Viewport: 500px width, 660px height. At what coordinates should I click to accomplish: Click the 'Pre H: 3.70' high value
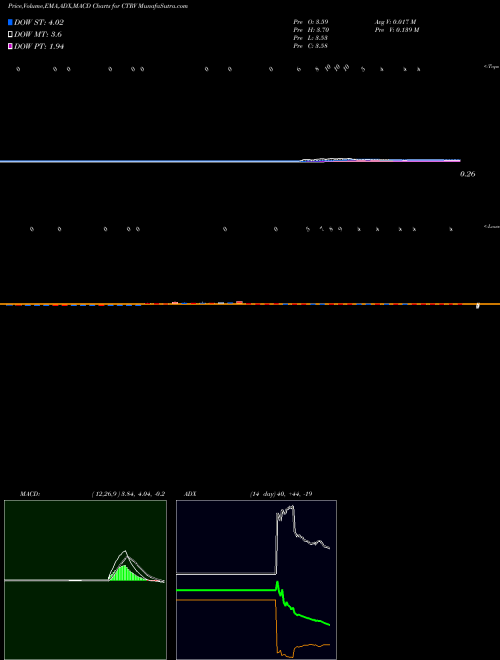coord(311,30)
